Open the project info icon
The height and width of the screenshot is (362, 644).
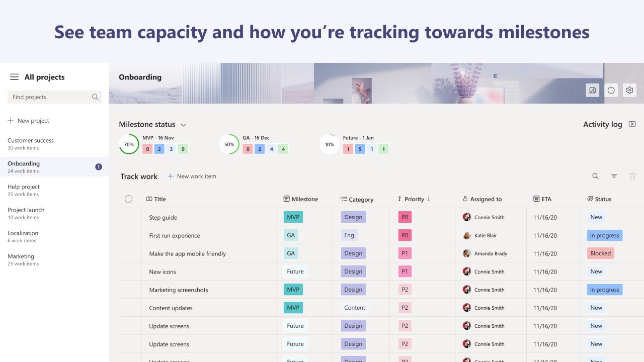pos(611,90)
